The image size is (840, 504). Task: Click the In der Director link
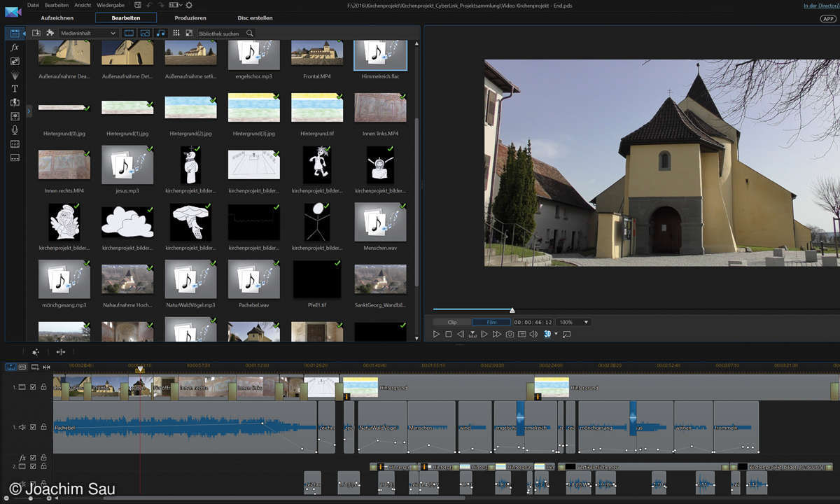click(821, 6)
